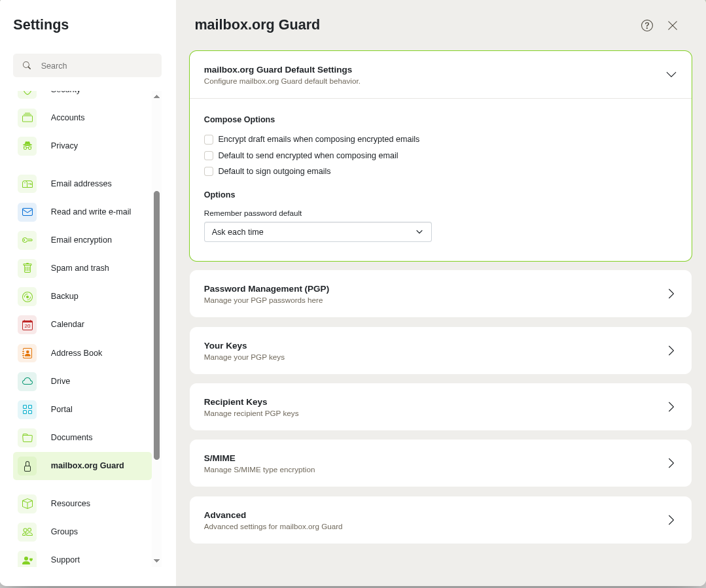Image resolution: width=706 pixels, height=588 pixels.
Task: Click sidebar scroll up arrow
Action: pos(156,96)
